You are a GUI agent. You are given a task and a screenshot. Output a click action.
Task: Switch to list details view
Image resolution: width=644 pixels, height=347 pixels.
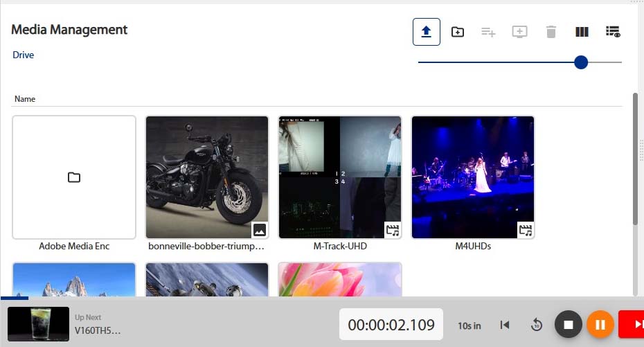[613, 32]
